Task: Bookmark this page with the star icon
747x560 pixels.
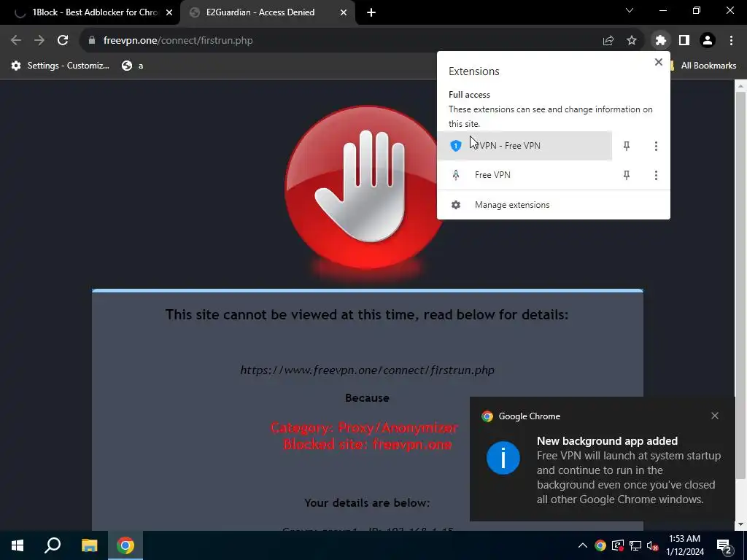Action: 632,41
